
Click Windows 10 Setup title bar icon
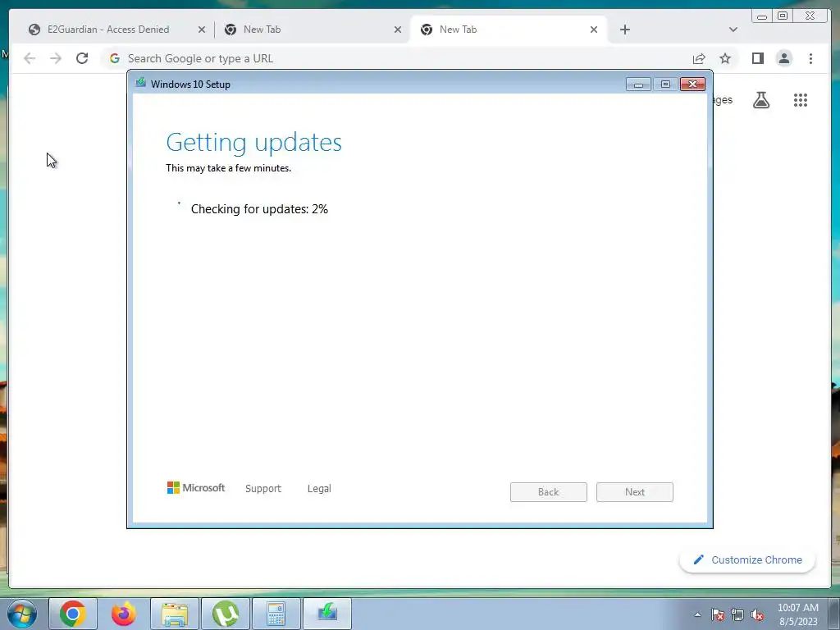click(x=141, y=83)
